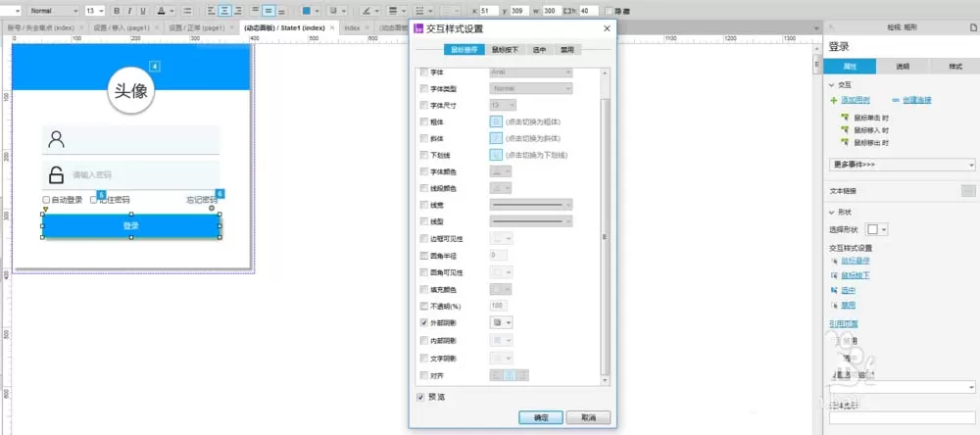Open the fill color dropdown arrow in toolbar
The width and height of the screenshot is (980, 435).
[x=318, y=11]
